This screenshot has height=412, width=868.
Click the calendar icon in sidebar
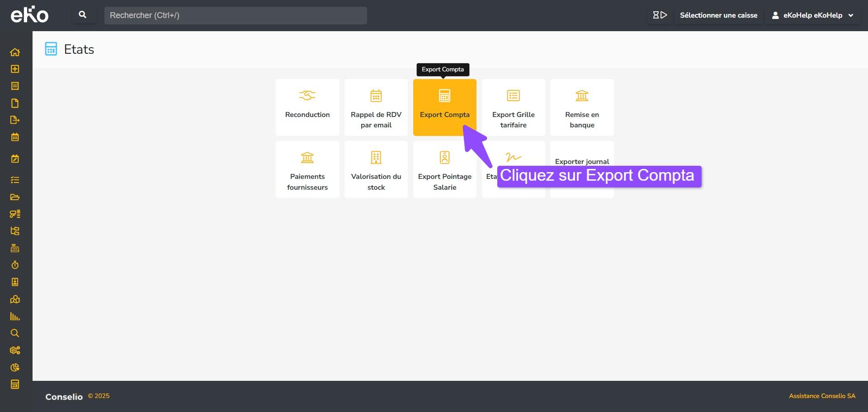[15, 137]
